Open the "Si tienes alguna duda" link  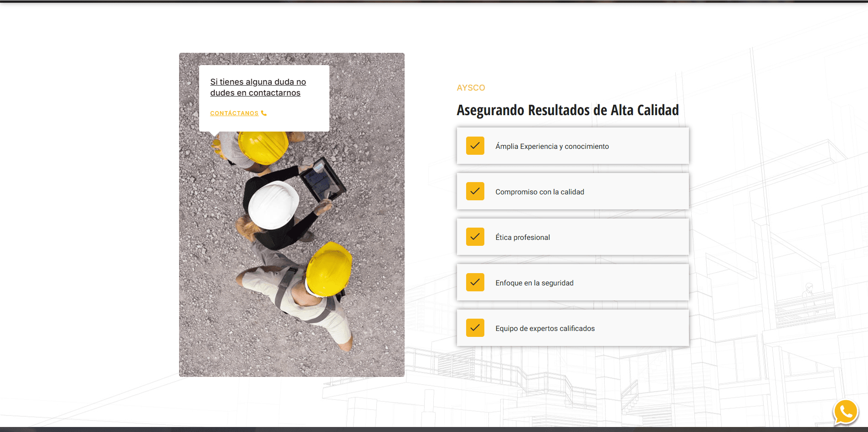[258, 87]
